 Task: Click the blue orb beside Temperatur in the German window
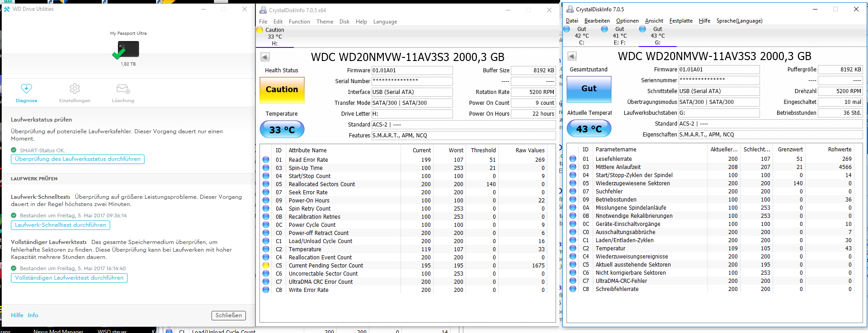[x=573, y=248]
